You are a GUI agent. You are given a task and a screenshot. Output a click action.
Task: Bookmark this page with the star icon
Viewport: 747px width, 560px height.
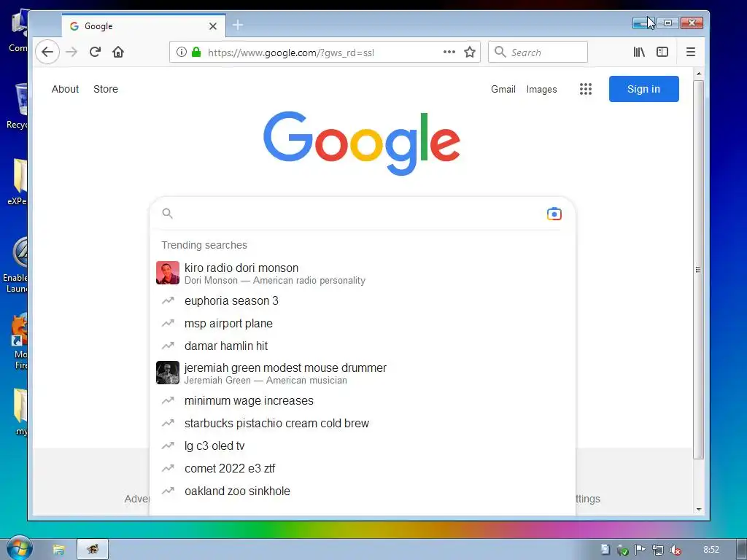coord(470,52)
